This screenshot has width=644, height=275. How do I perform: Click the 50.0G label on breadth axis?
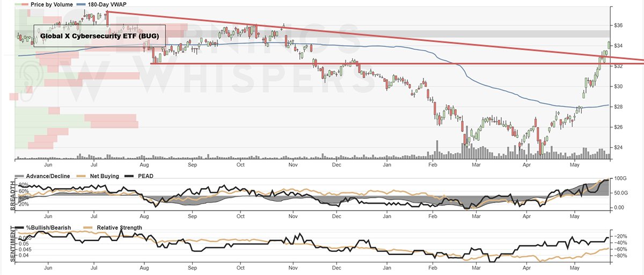pyautogui.click(x=621, y=193)
